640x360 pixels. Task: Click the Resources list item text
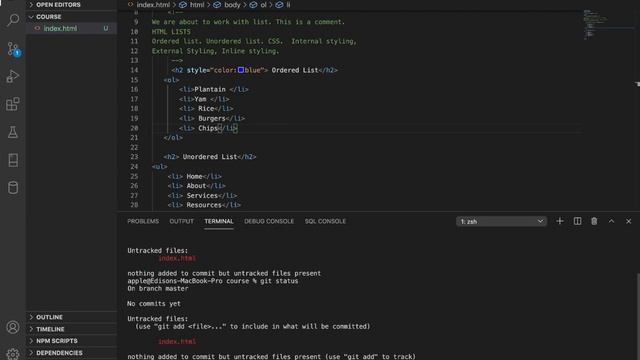(x=204, y=205)
